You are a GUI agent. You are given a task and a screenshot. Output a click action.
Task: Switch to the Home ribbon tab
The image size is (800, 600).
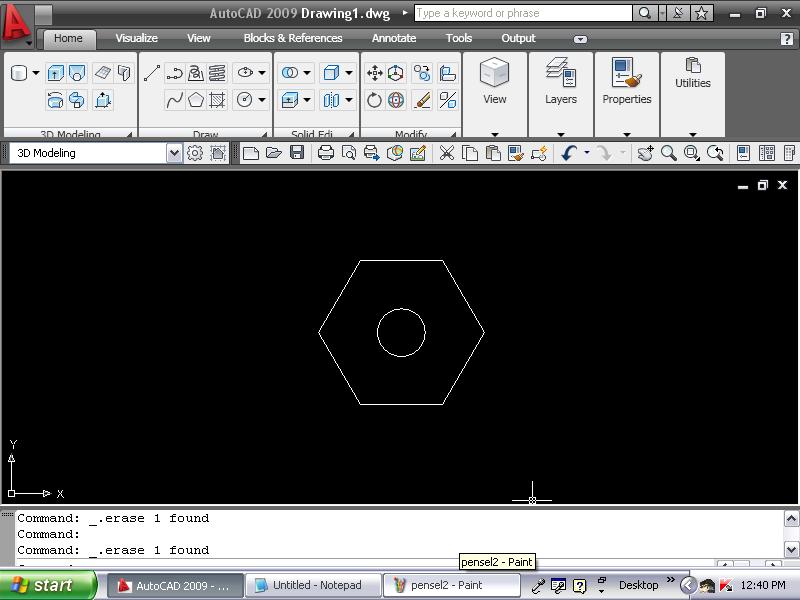68,38
